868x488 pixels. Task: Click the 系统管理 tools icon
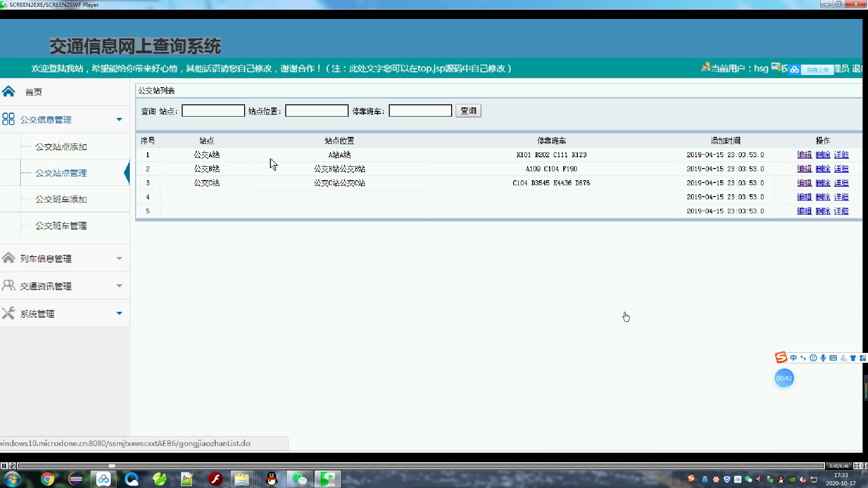9,313
